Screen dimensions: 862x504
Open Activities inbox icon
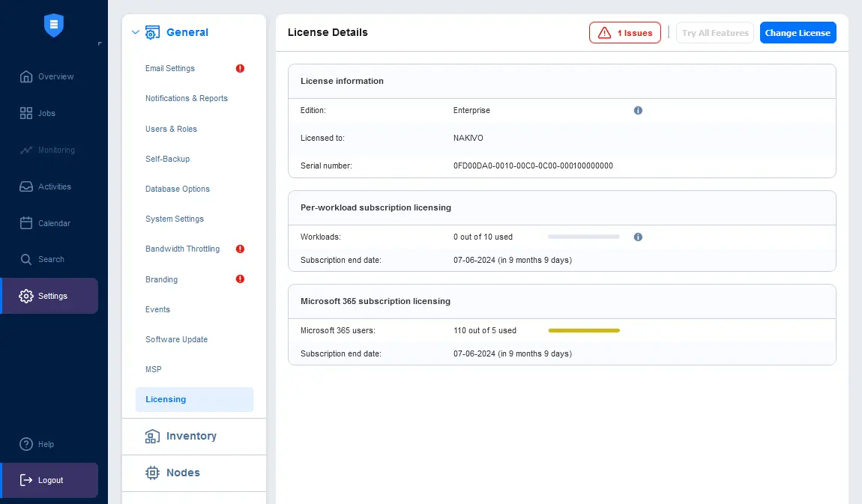25,186
